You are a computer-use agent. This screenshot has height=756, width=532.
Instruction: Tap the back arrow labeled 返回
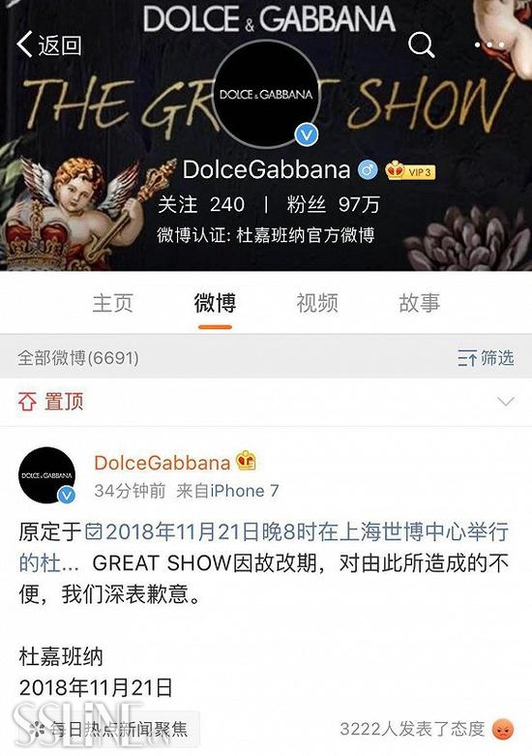49,45
